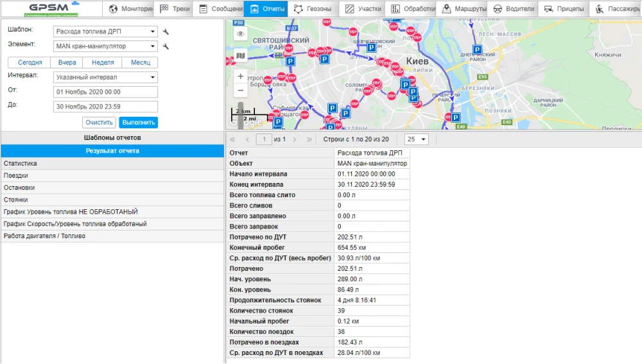This screenshot has height=364, width=642.
Task: Click the wrench icon next to Шаблон
Action: click(x=166, y=32)
